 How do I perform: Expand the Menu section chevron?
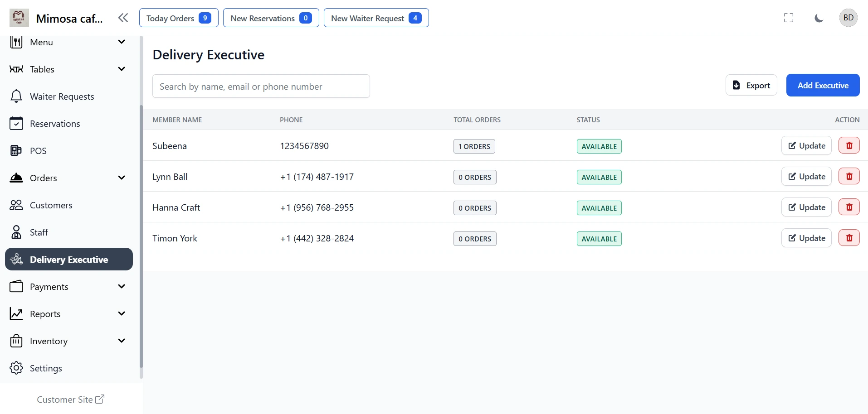(121, 42)
